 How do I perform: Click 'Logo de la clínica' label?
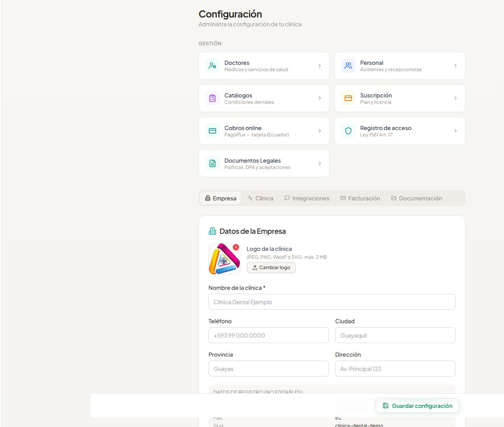point(269,249)
